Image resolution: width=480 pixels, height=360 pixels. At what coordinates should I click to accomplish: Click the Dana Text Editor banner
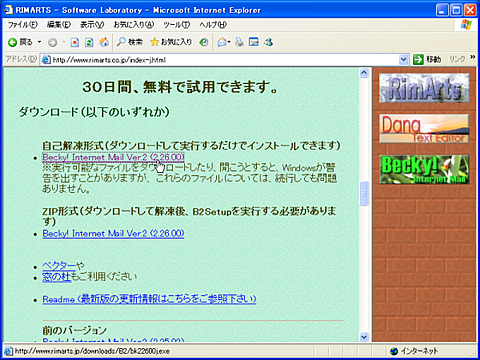tap(424, 129)
